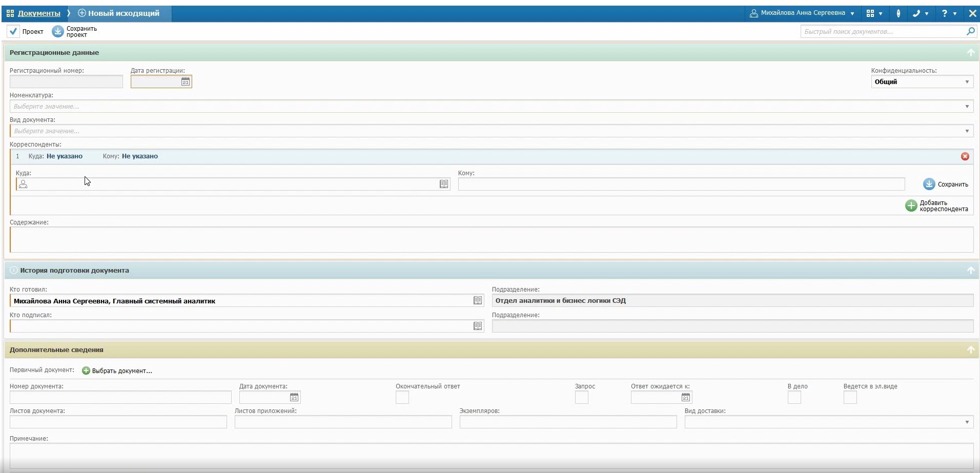Open the Куда directory book icon

(444, 184)
